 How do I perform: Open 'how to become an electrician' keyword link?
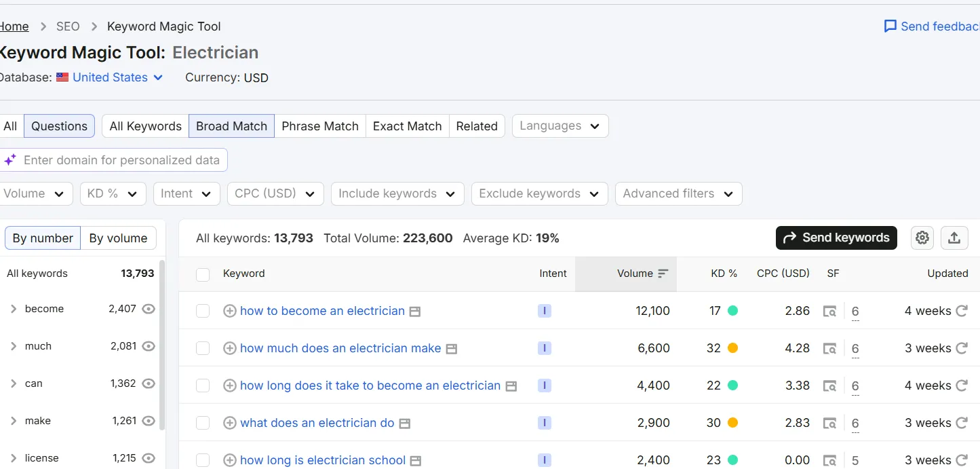tap(322, 311)
